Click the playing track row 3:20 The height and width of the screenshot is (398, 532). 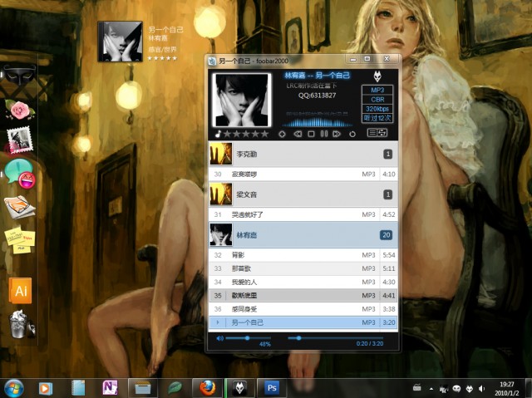(303, 322)
